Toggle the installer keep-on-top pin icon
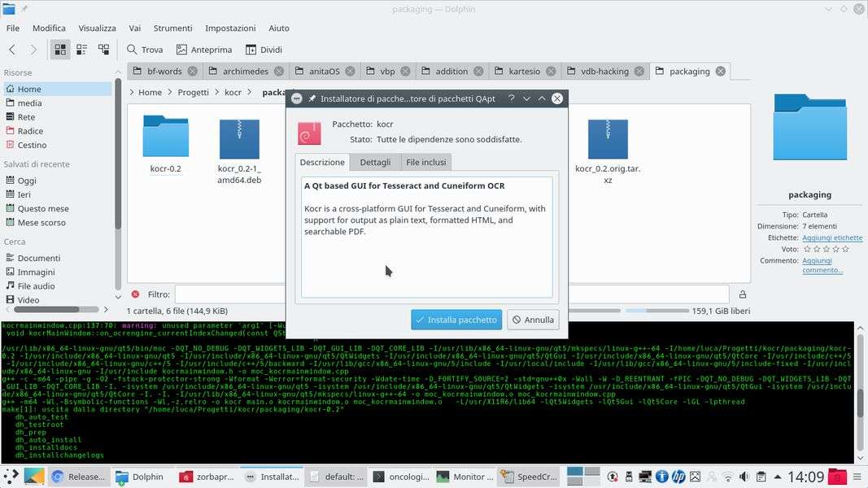Screen dimensions: 868x488 pyautogui.click(x=312, y=98)
